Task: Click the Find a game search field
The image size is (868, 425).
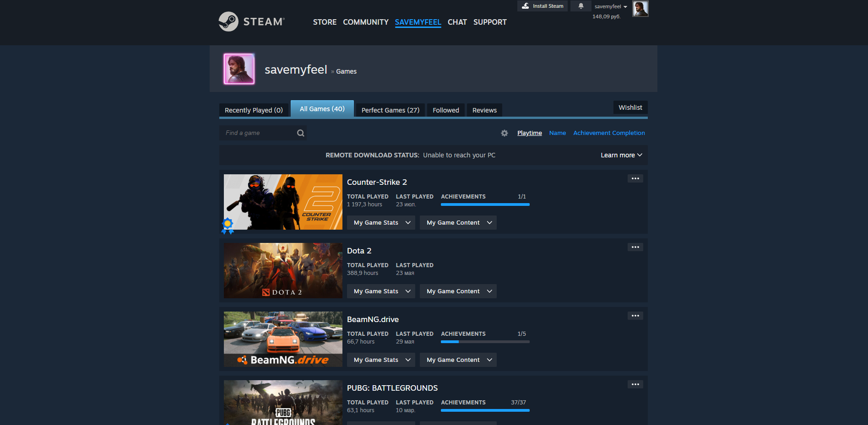Action: tap(263, 133)
